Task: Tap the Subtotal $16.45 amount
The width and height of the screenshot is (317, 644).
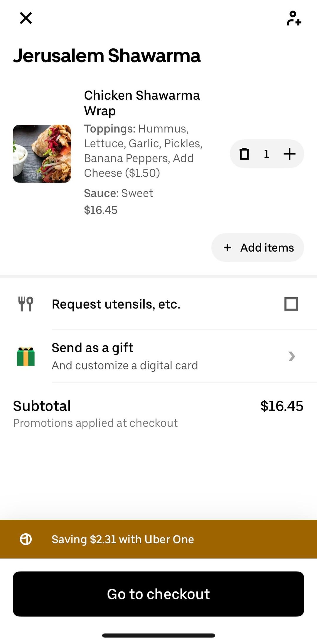Action: [281, 406]
